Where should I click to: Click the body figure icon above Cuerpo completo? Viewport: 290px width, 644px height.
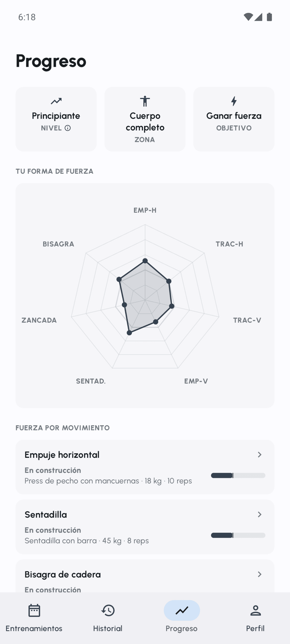145,101
